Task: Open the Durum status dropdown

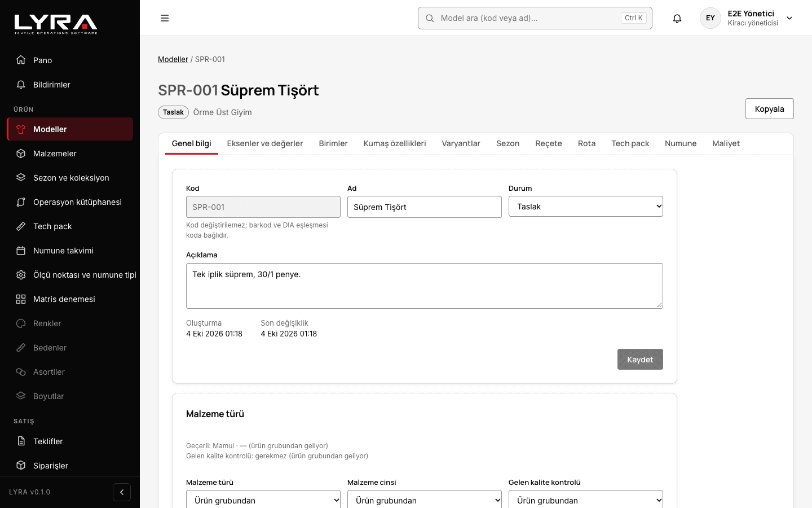Action: (x=586, y=207)
